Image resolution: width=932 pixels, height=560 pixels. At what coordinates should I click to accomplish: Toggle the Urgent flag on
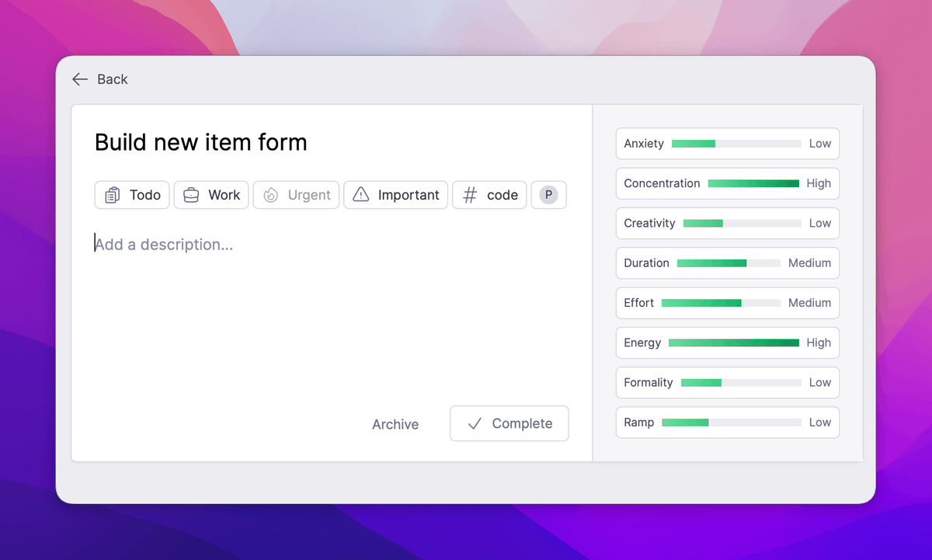pos(296,195)
